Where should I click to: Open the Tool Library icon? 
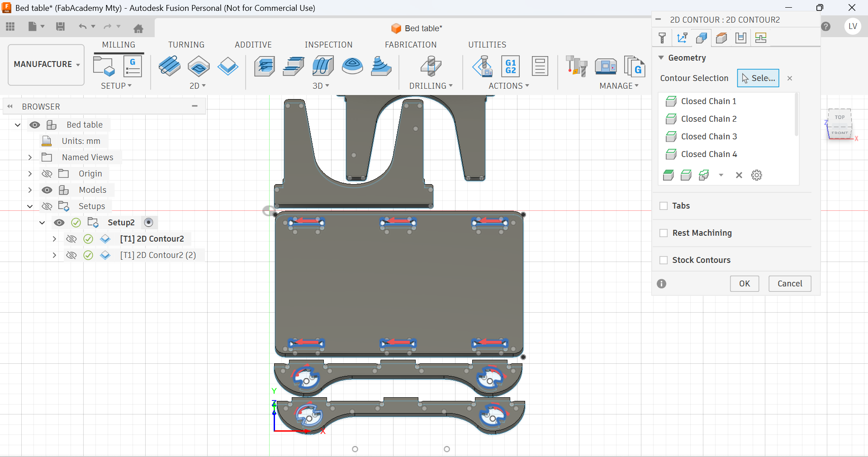click(576, 67)
